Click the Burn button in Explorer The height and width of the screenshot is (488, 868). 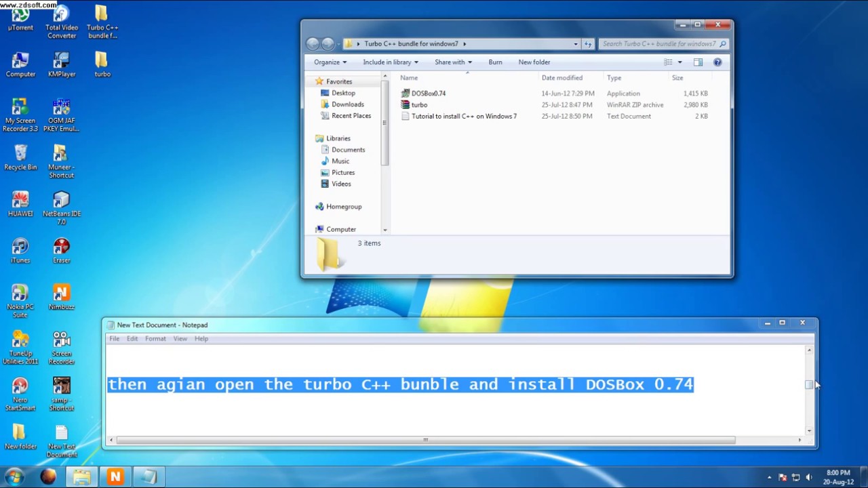pos(496,62)
